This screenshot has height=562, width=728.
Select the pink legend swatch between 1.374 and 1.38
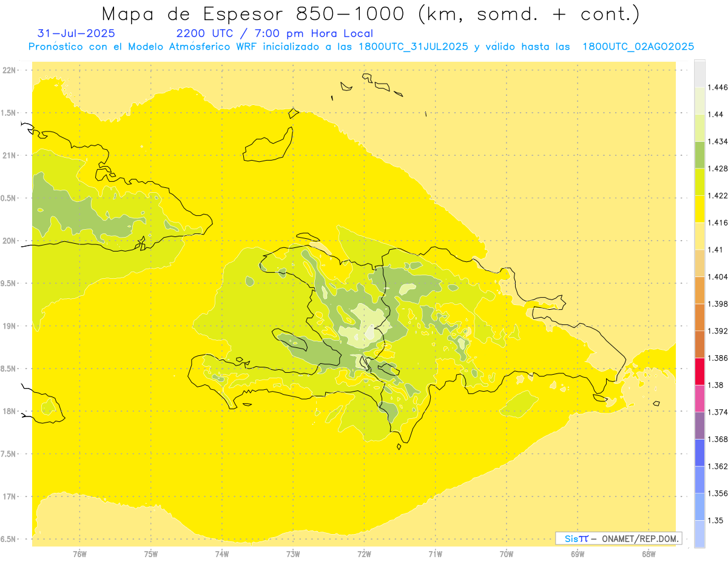tap(699, 398)
